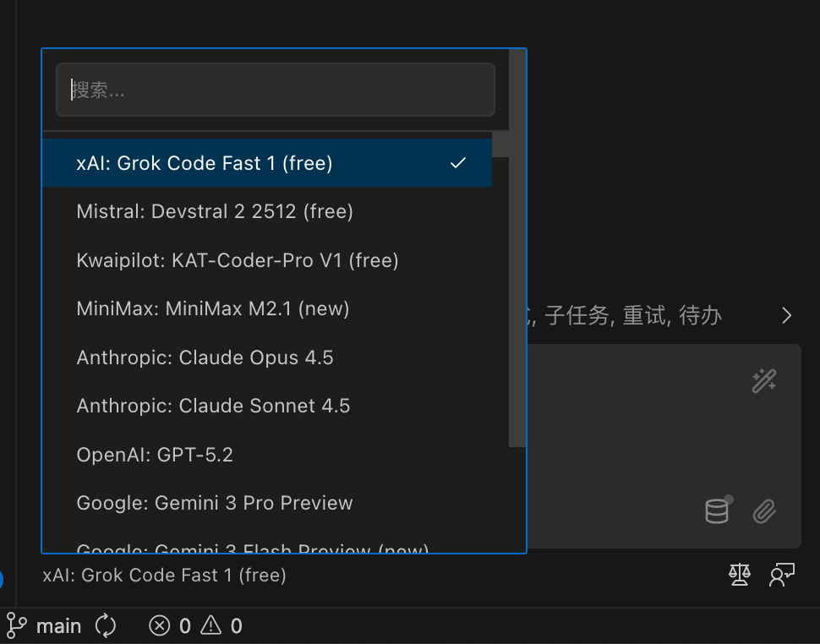Click the git branch icon in the status bar

click(16, 625)
